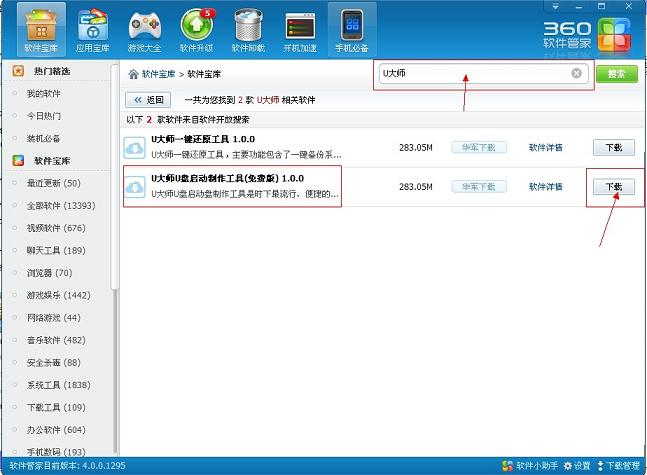Click the 返回 back button
Image resolution: width=647 pixels, height=475 pixels.
click(148, 100)
